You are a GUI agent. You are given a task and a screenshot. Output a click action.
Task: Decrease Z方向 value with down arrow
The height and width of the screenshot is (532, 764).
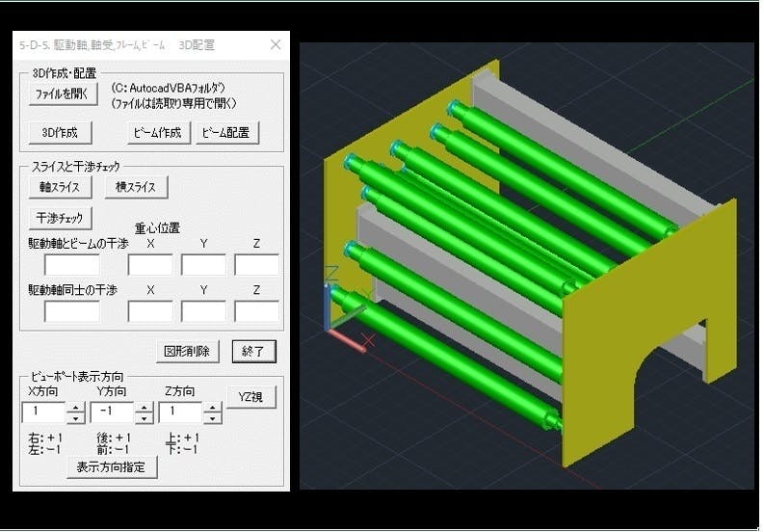tap(212, 418)
